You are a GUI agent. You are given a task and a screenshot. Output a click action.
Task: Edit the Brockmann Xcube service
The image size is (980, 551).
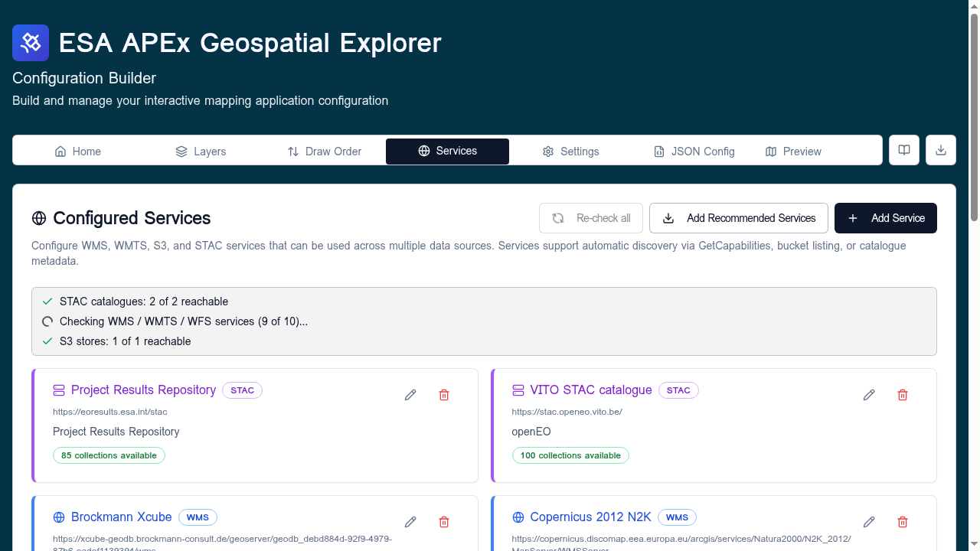(x=410, y=522)
